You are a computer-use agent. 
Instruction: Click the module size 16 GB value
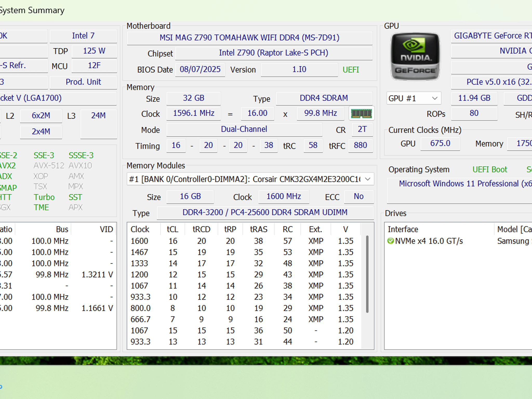(x=190, y=197)
